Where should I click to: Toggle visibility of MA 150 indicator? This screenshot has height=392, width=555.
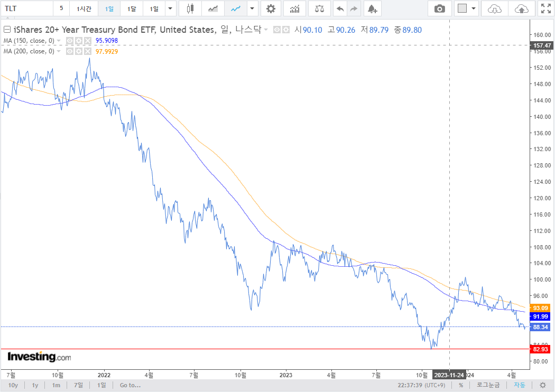tap(70, 41)
